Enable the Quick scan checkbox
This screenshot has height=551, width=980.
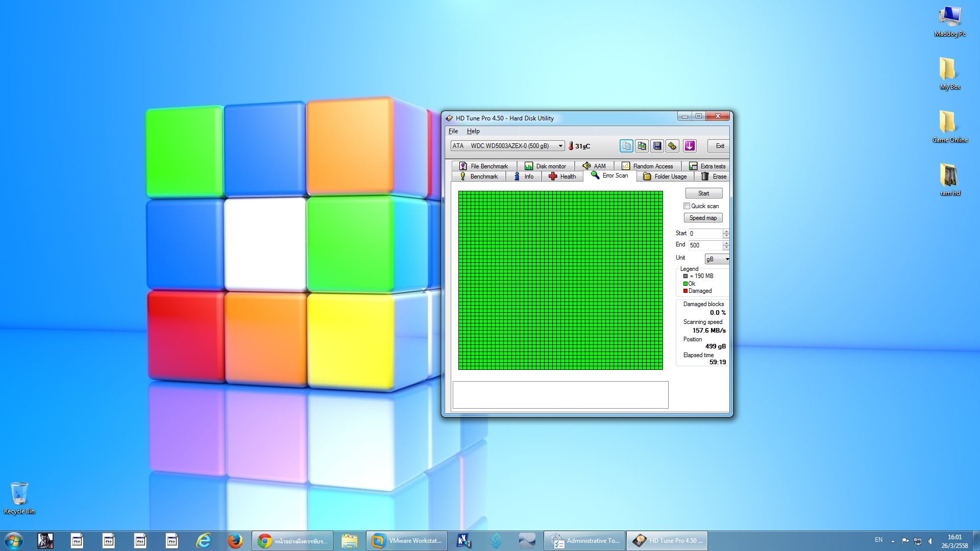687,206
